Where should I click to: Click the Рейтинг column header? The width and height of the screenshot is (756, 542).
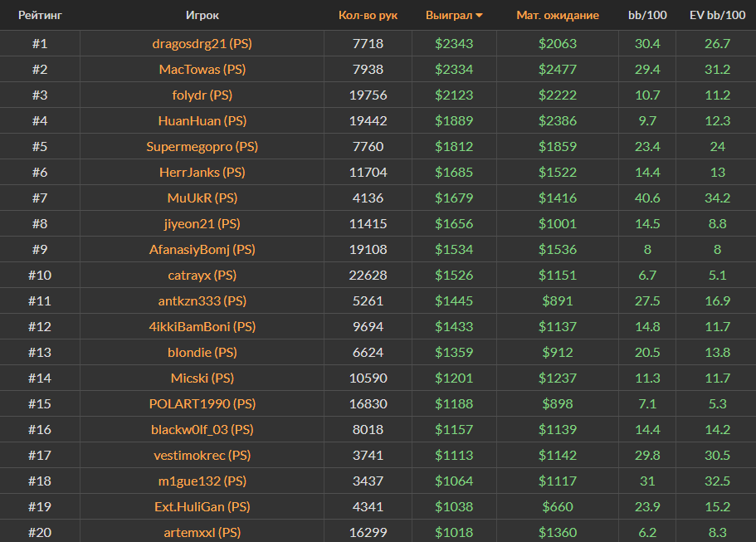point(40,16)
